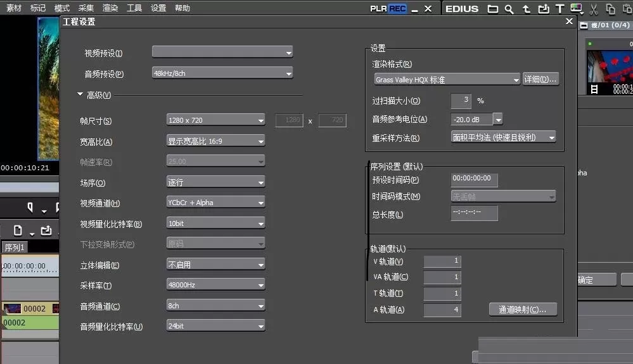Open the 音频参考电位 -20.0 dB dropdown arrow
Image resolution: width=633 pixels, height=364 pixels.
pos(498,119)
